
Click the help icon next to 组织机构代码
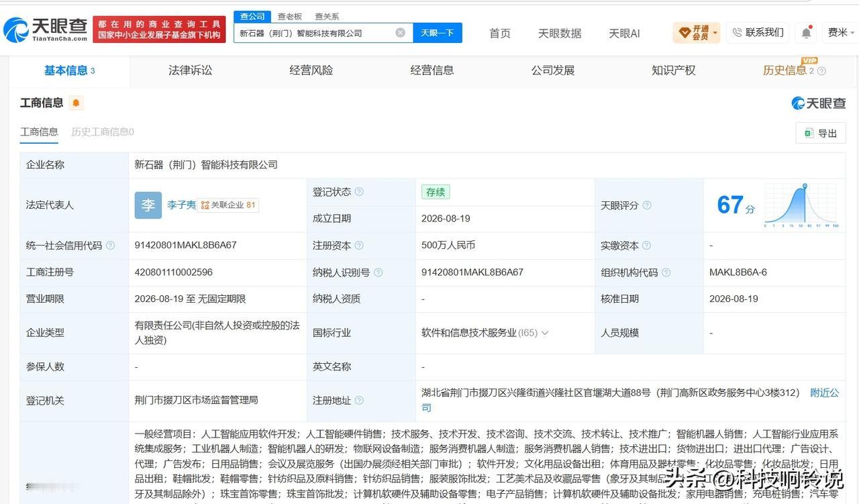(x=666, y=272)
